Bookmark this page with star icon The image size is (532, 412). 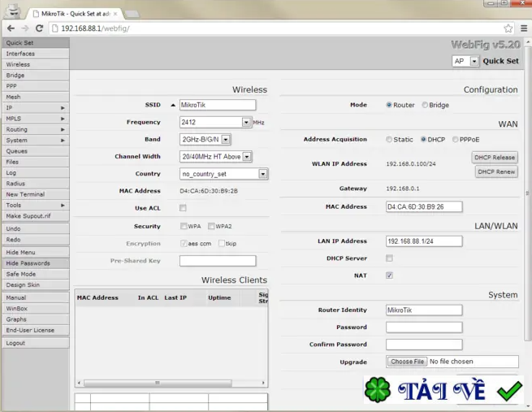[x=508, y=28]
